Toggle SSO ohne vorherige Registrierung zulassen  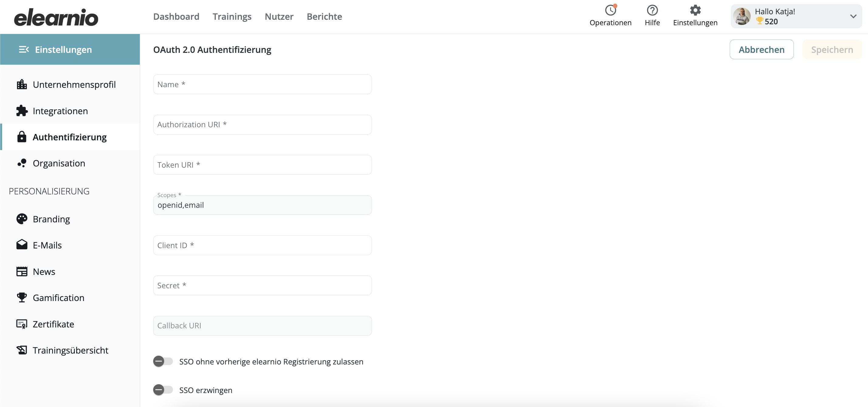(x=163, y=361)
